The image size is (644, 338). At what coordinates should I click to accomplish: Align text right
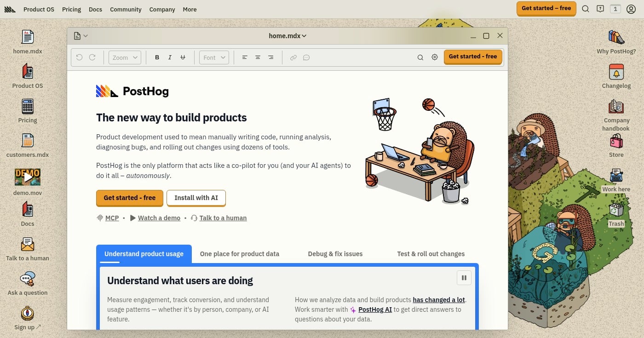(x=270, y=57)
